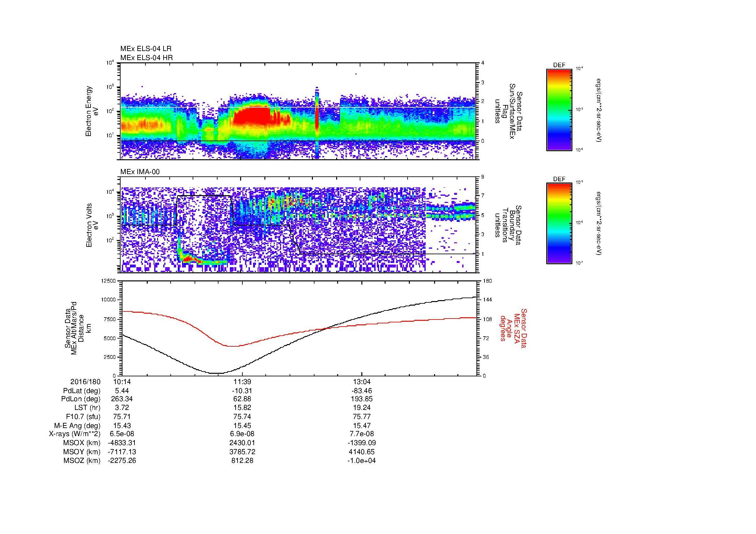Viewport: 756px width, 534px height.
Task: Click the MEx IMA-00 panel title
Action: [x=140, y=172]
